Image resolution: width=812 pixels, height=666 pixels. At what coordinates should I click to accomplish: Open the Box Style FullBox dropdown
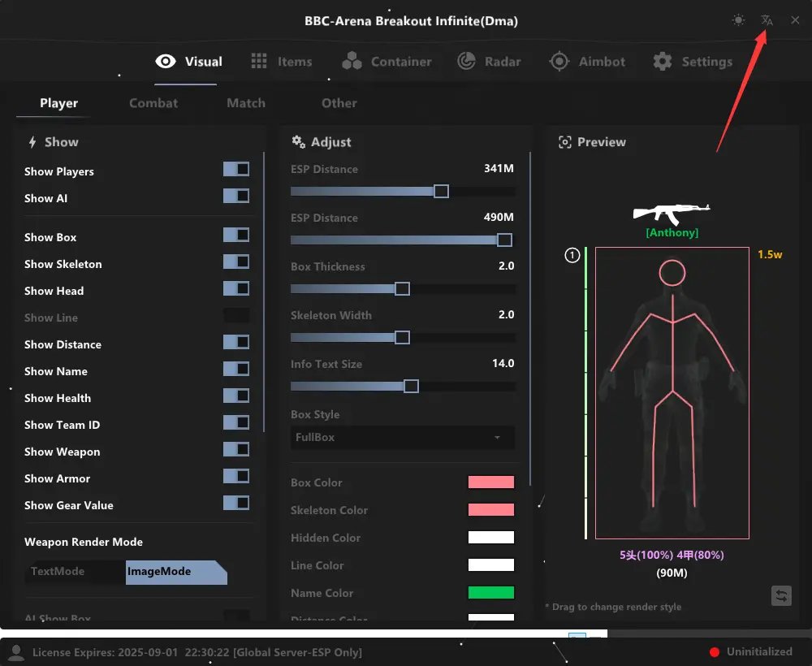402,437
